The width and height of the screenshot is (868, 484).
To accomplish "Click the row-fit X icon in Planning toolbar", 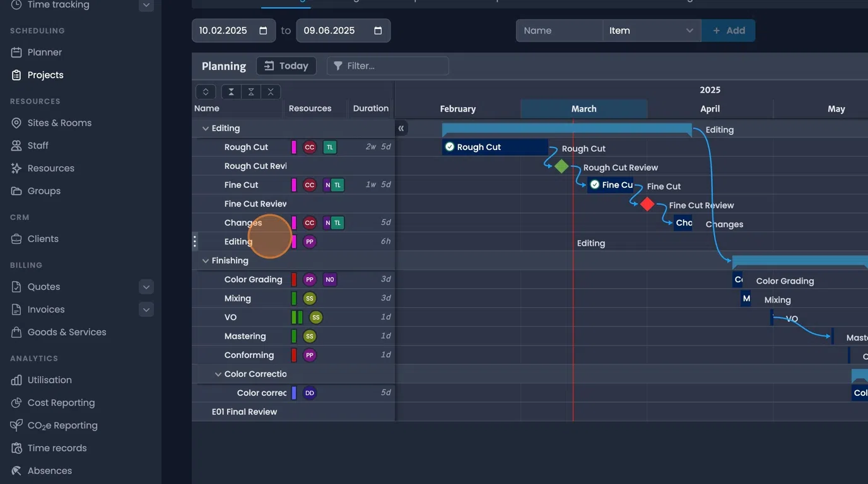I will pos(271,91).
